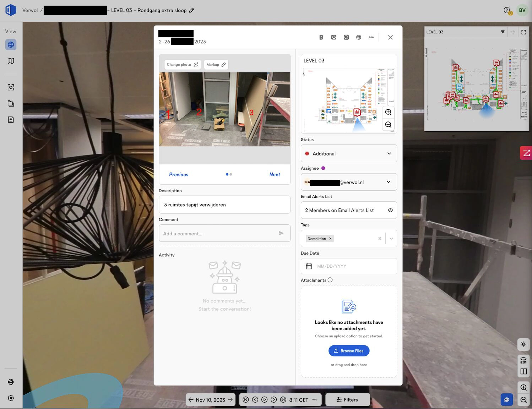
Task: Go to Next photo
Action: point(275,175)
